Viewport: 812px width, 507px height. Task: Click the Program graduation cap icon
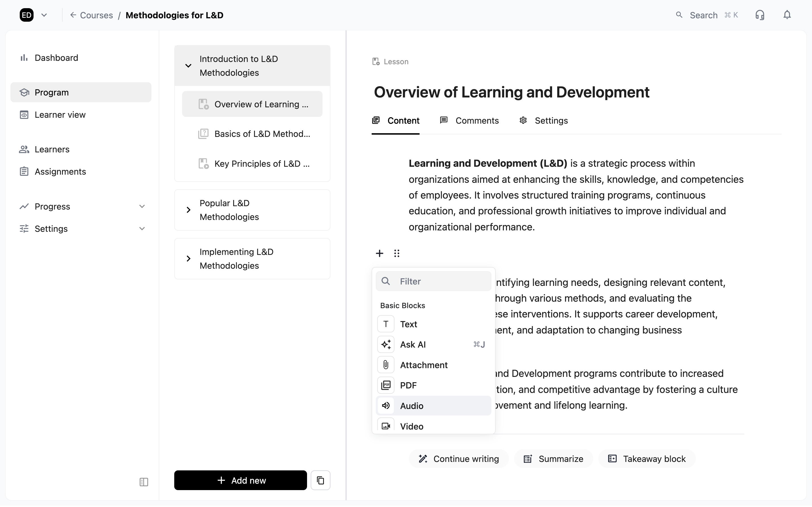pos(24,92)
